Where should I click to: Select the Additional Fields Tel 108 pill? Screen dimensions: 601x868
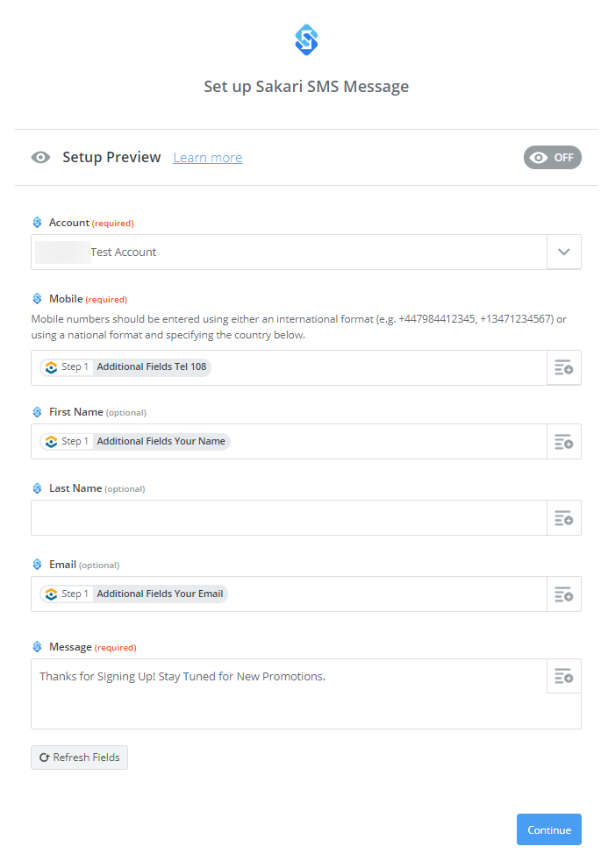(x=125, y=367)
